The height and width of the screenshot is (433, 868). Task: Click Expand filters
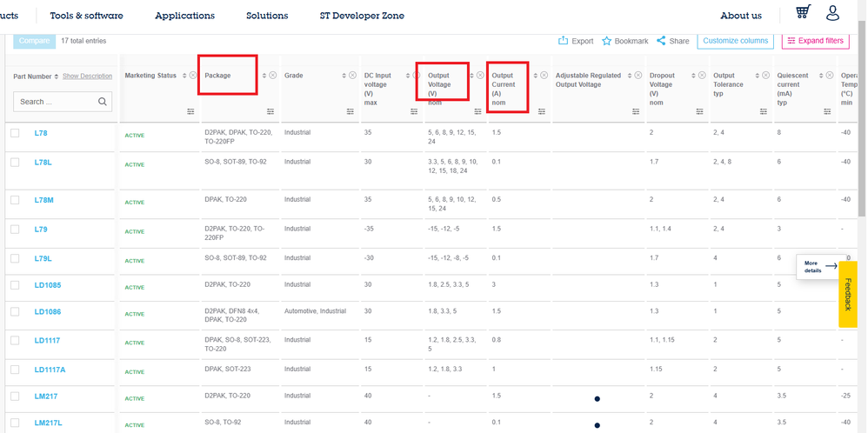pyautogui.click(x=816, y=40)
